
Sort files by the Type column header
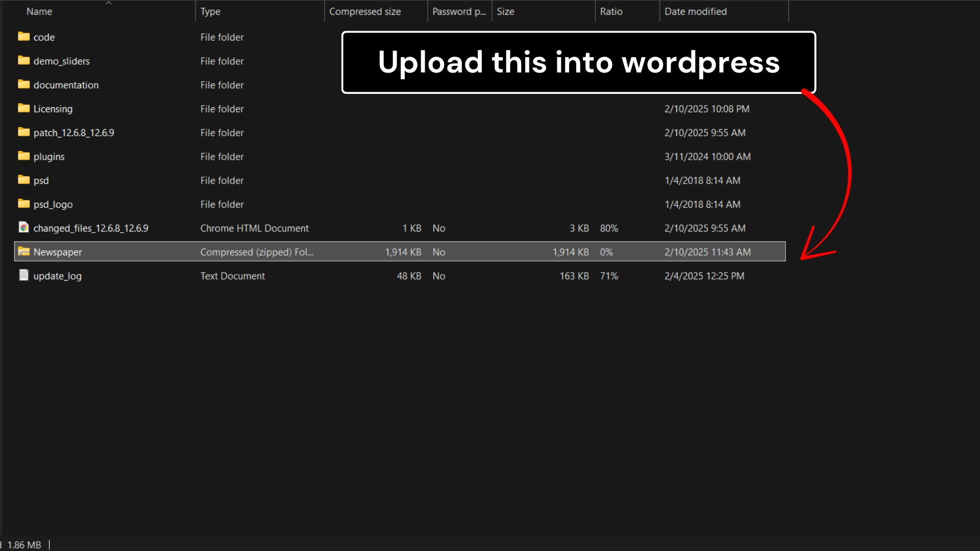coord(210,11)
